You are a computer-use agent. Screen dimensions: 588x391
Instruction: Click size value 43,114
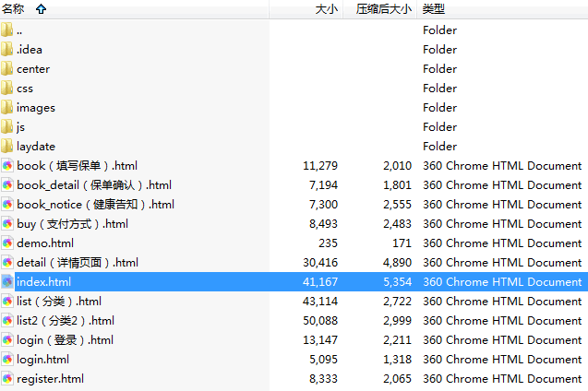(x=320, y=302)
